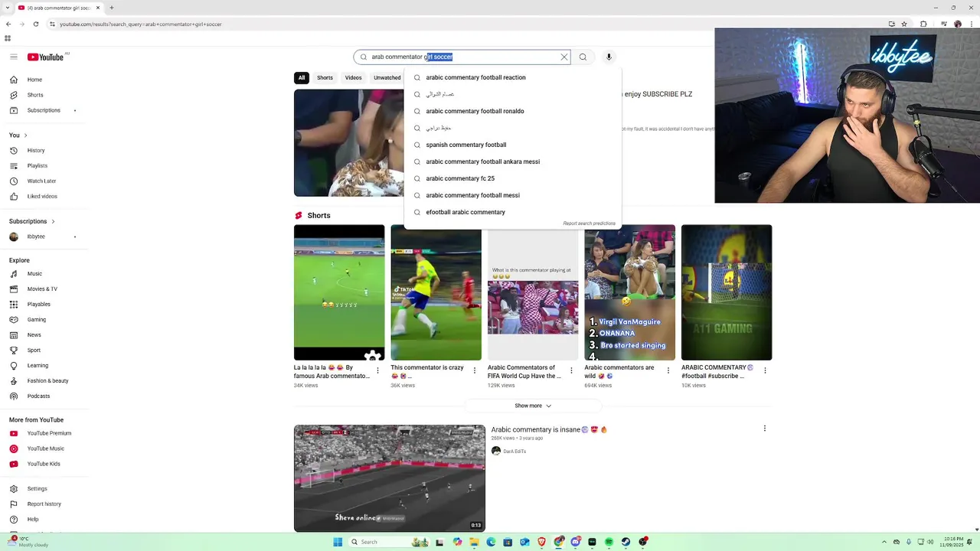Screen dimensions: 980x551
Task: Open Steam from the Windows taskbar
Action: [x=626, y=542]
